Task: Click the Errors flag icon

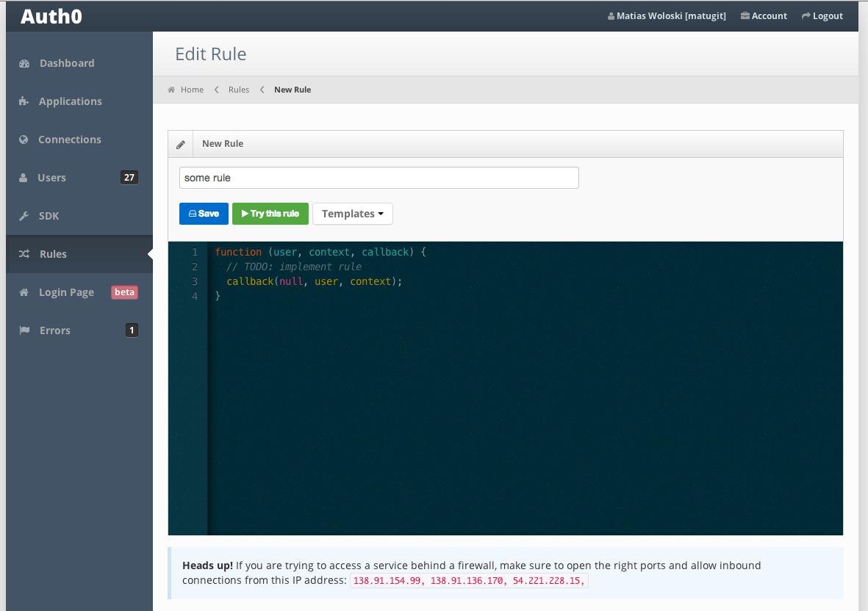Action: pos(24,330)
